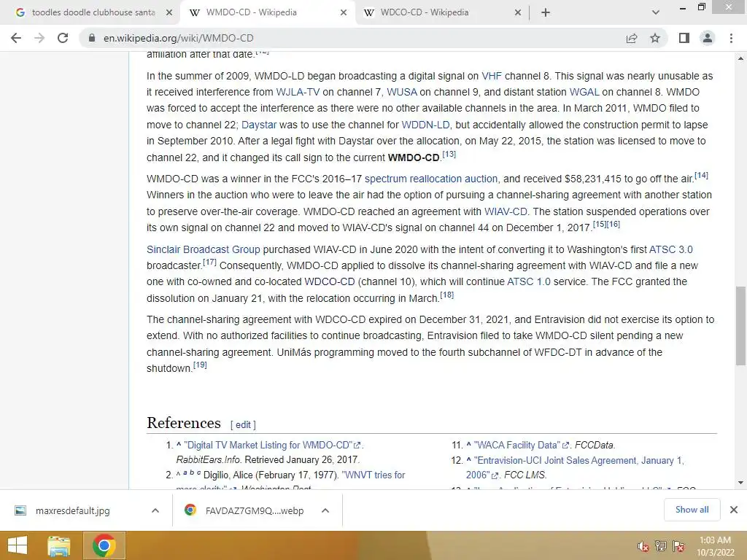This screenshot has width=747, height=560.
Task: Open the side panel icon
Action: [x=684, y=38]
